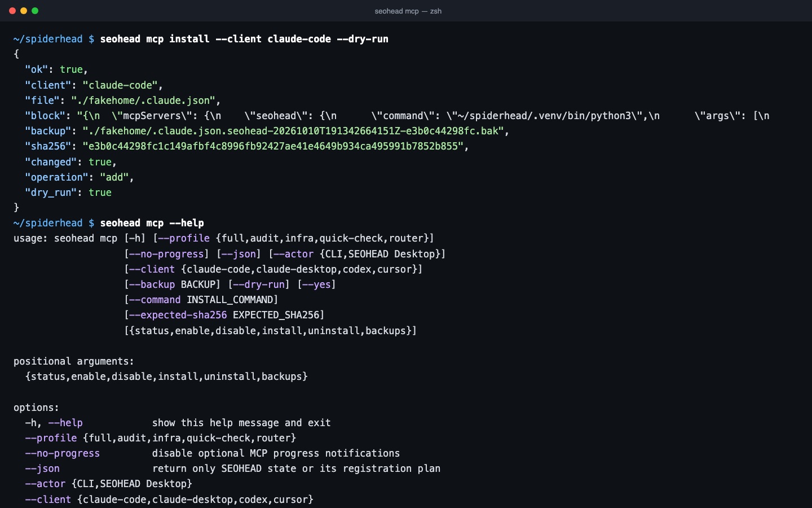The image size is (812, 508).
Task: Click the '"operation": "add"' line
Action: coord(79,177)
